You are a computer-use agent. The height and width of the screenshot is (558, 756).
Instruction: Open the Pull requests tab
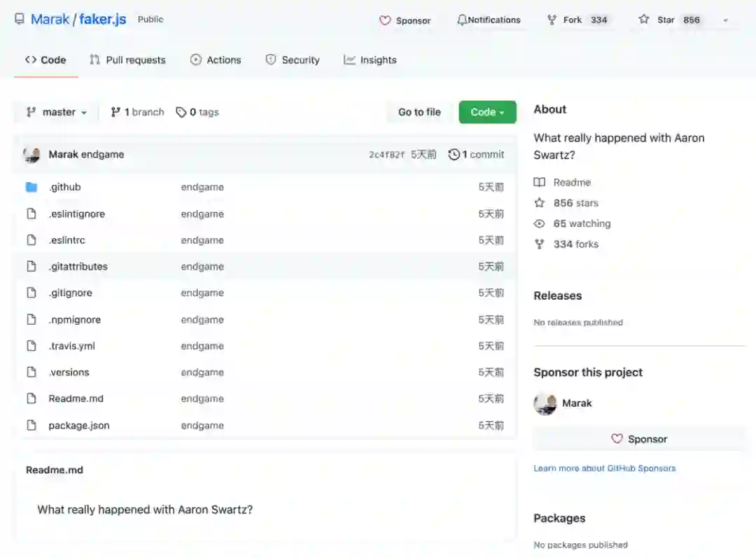tap(127, 60)
